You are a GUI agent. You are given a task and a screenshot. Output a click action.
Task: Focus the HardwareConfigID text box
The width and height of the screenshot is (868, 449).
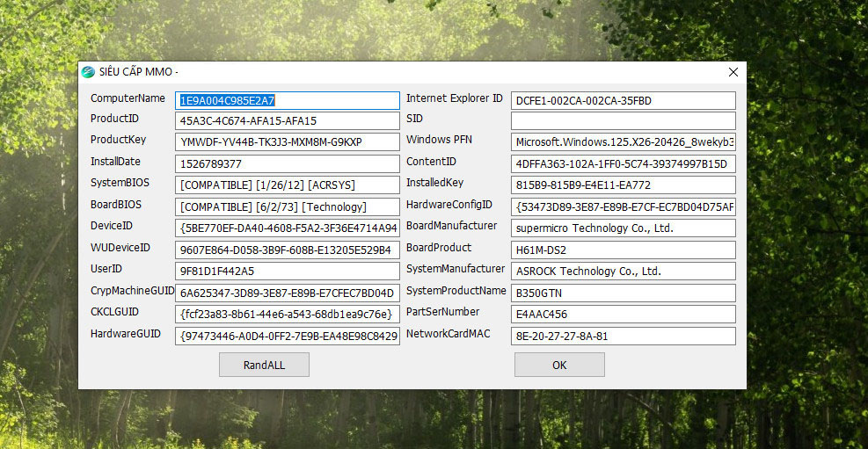(x=624, y=206)
